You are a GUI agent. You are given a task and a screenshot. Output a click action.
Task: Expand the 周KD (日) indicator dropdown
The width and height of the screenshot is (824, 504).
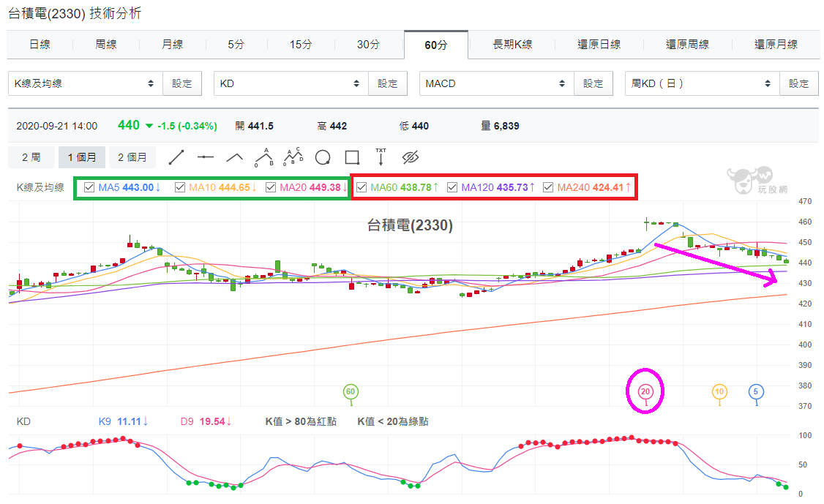702,83
